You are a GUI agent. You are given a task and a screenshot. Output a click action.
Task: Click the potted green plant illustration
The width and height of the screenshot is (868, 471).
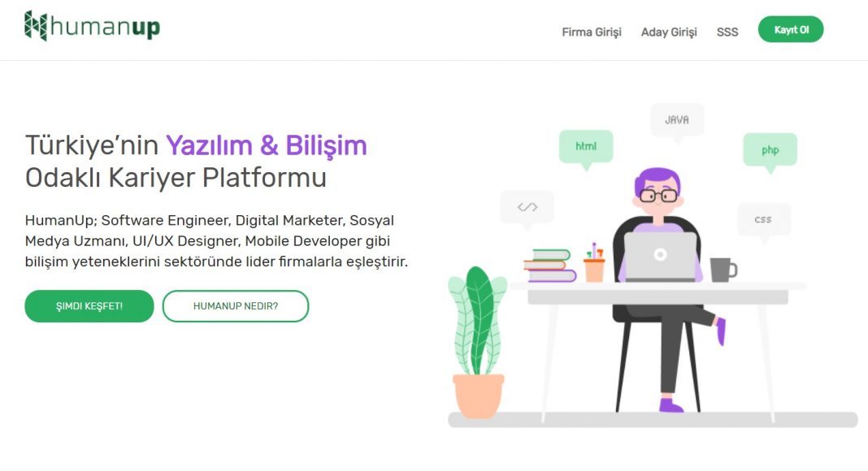(x=478, y=342)
